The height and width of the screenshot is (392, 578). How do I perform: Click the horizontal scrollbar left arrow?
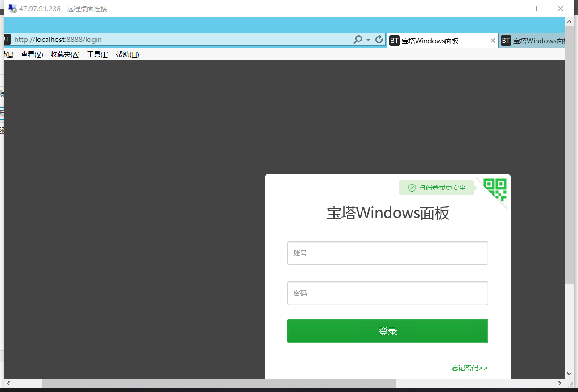(8, 383)
